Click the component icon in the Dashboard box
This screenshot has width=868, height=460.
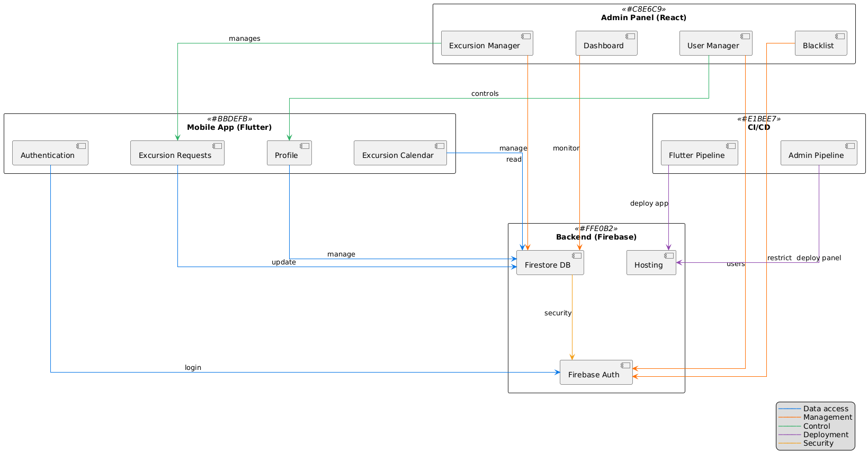[x=629, y=37]
